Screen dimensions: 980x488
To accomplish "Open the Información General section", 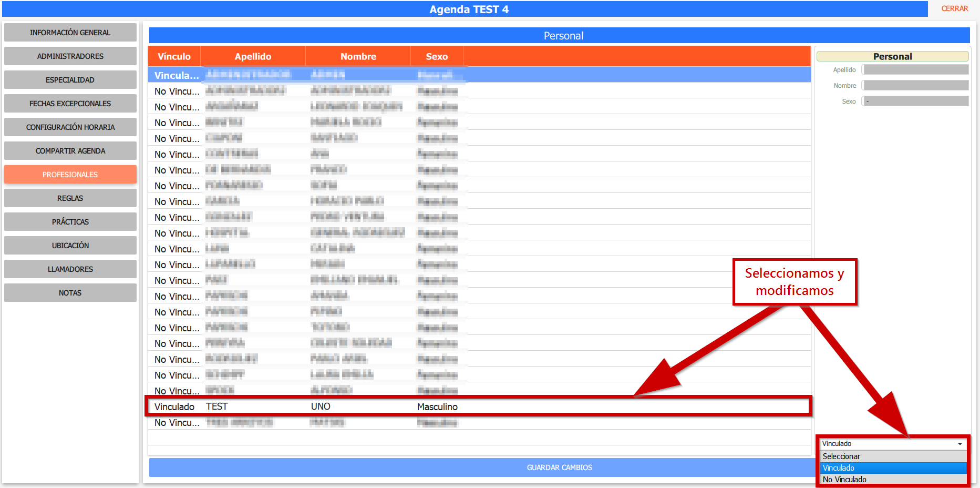I will 70,33.
